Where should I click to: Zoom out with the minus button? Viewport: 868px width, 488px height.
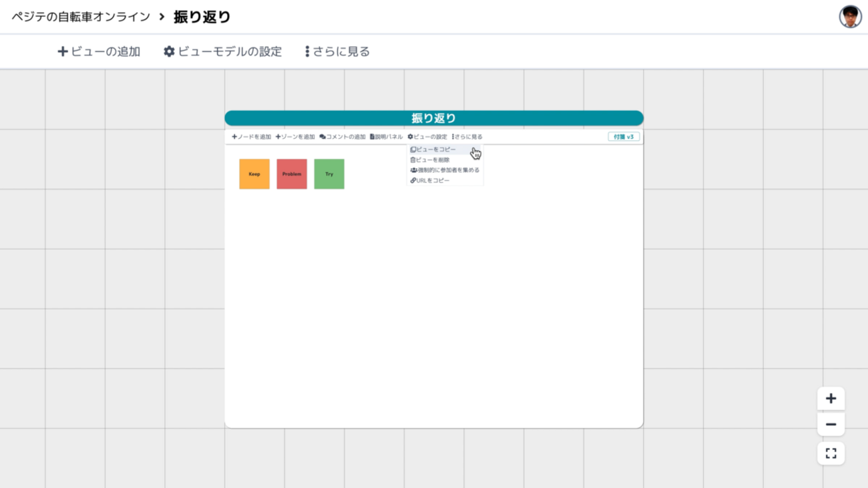click(x=831, y=425)
